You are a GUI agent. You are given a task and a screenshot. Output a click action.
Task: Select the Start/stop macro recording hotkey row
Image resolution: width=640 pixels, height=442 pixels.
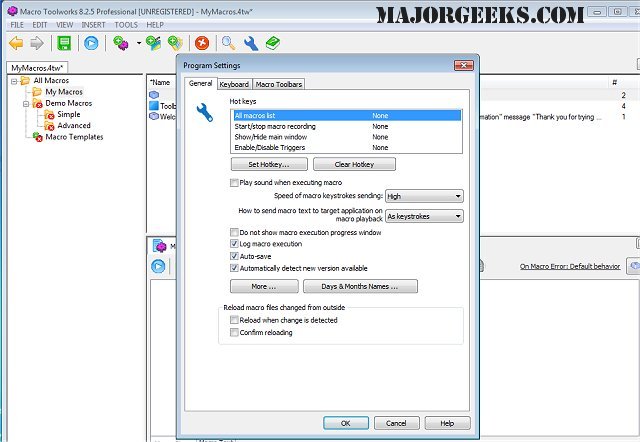[x=347, y=127]
